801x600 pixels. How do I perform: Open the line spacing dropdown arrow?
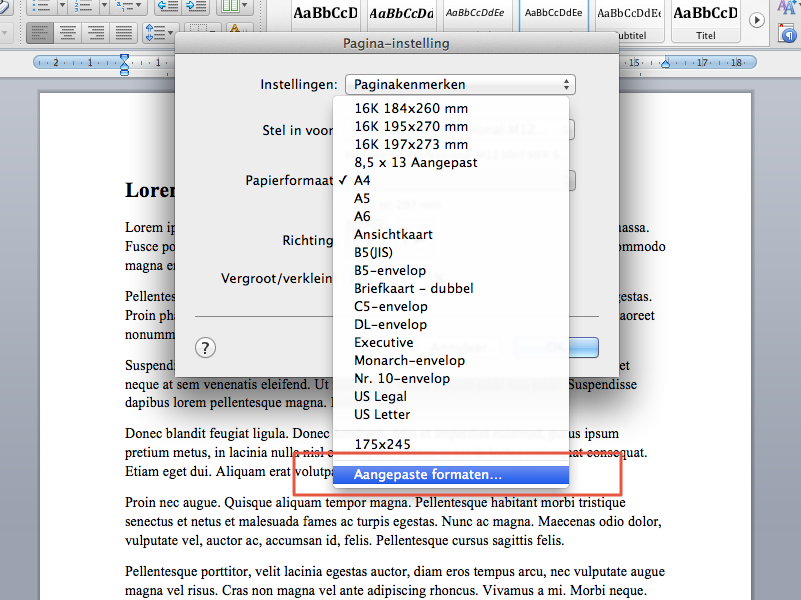tap(171, 34)
